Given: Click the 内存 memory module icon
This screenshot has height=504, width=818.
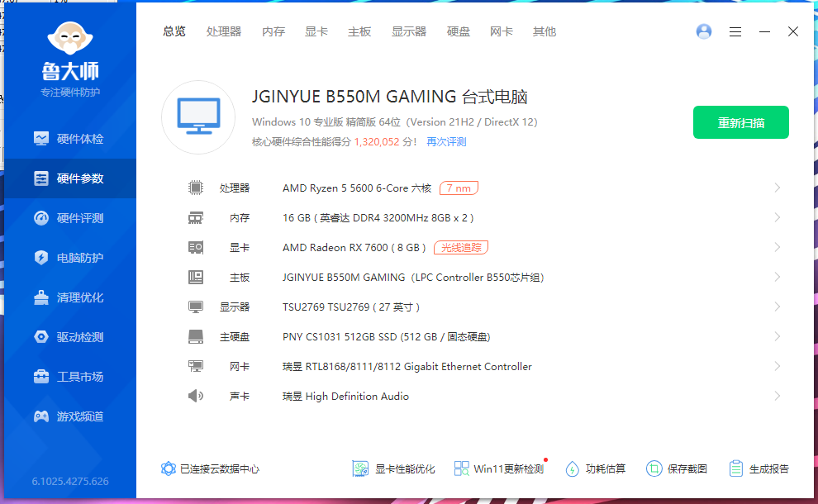Looking at the screenshot, I should [196, 217].
